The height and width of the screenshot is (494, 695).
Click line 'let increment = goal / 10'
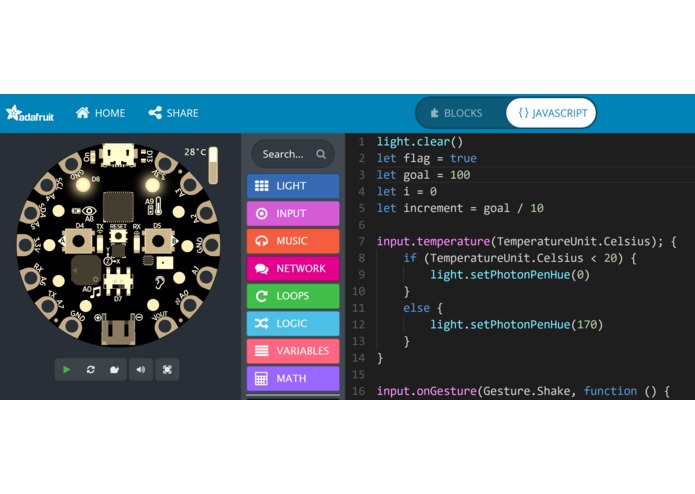click(460, 208)
